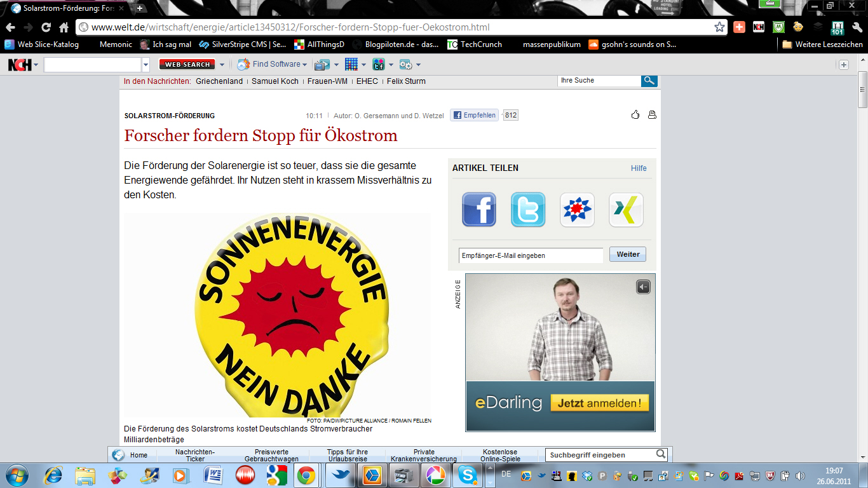Screen dimensions: 868x488
Task: Click the magnifier site search button
Action: [x=649, y=81]
